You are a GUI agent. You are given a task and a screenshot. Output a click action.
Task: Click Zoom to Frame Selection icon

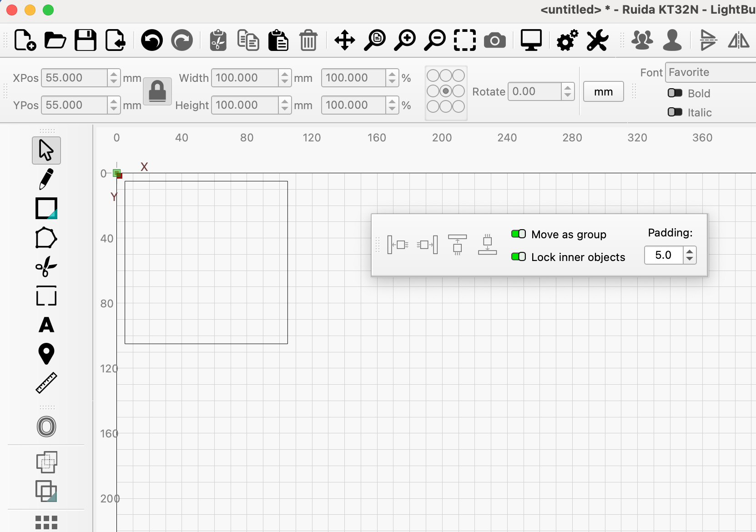click(464, 40)
